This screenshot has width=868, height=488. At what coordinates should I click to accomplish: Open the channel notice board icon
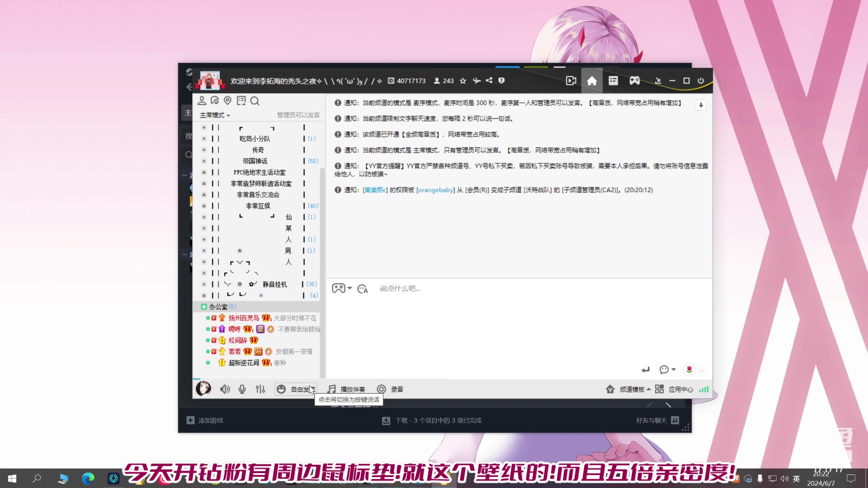(241, 101)
